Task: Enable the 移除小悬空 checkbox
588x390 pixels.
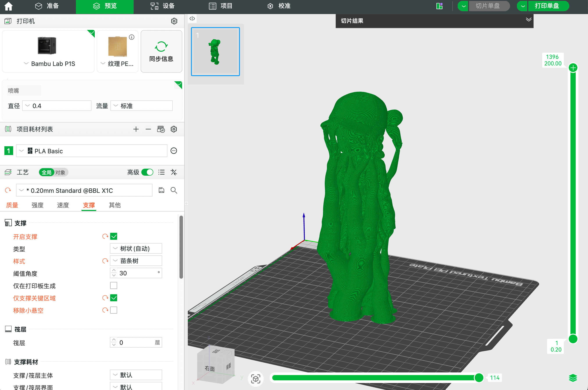Action: [114, 310]
